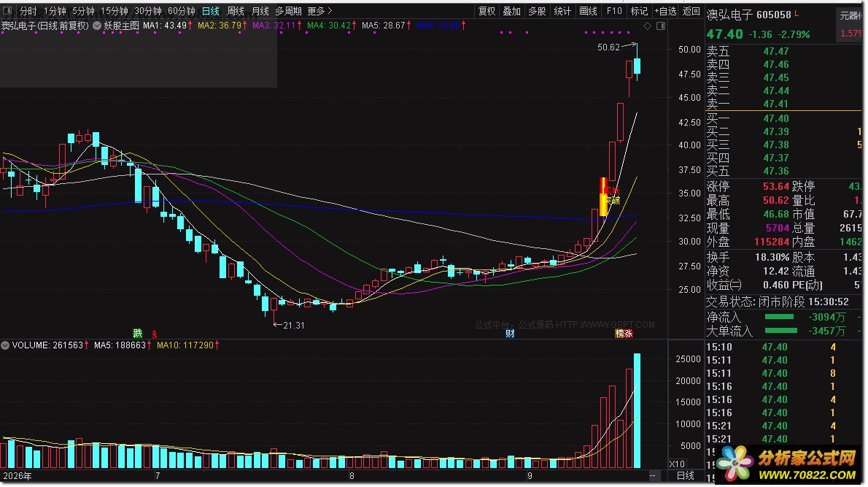Screen dimensions: 868x487
Task: Expand the 妖股主图 indicator dropdown arrow
Action: [97, 26]
